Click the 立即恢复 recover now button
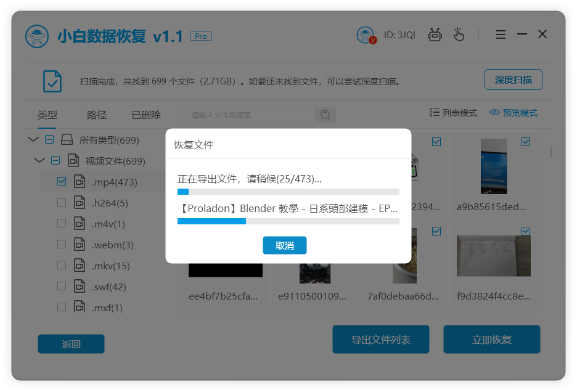 492,340
